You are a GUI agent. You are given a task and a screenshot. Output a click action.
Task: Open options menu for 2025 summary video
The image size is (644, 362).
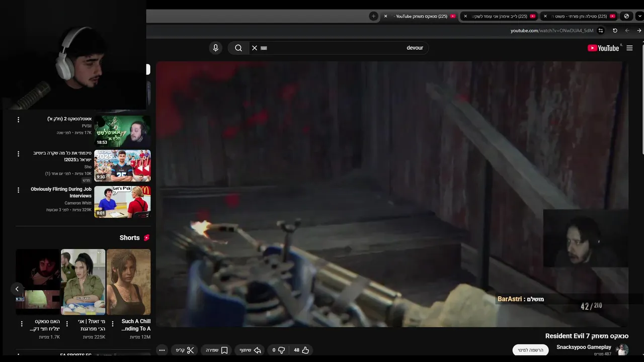click(18, 154)
